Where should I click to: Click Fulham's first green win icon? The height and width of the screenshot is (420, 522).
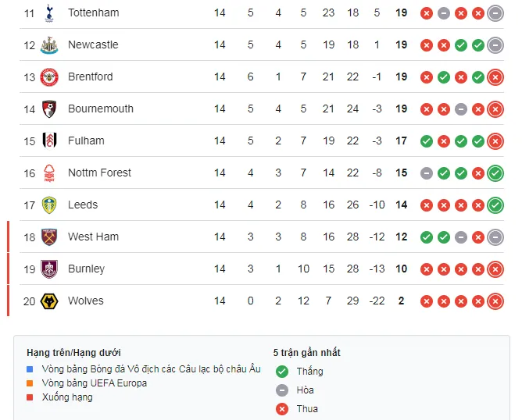pos(426,141)
